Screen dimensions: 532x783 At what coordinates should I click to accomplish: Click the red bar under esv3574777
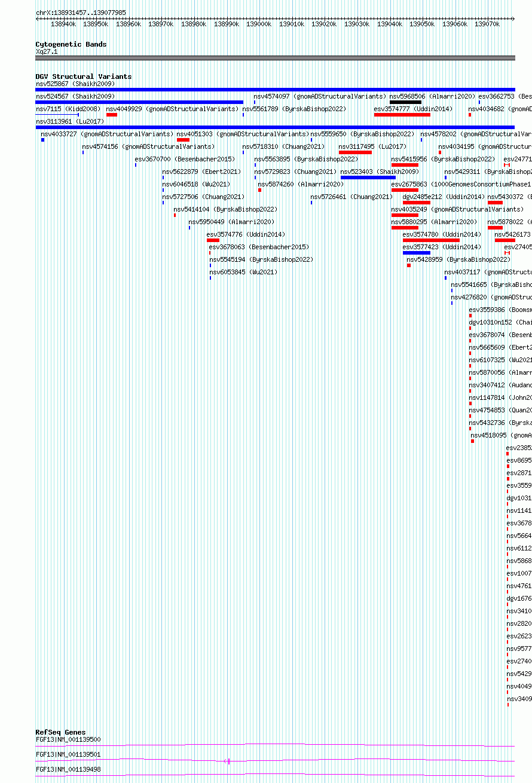[402, 115]
